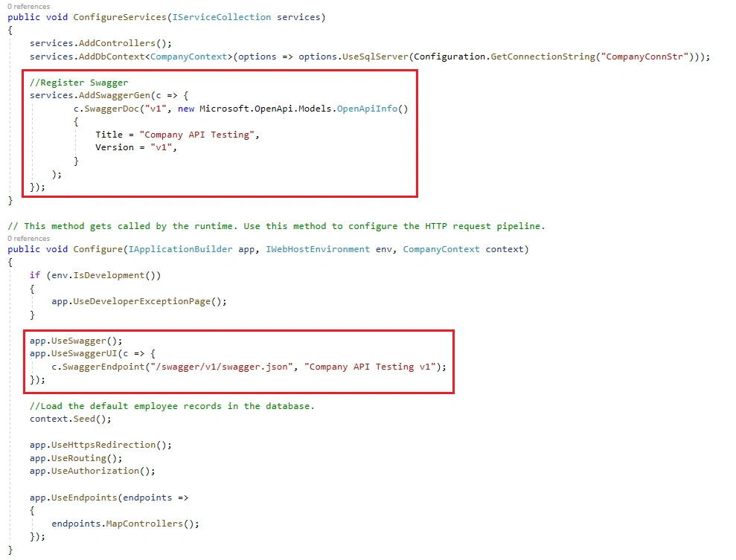Viewport: 736px width, 560px height.
Task: Click services.AddControllers() line
Action: coord(101,43)
